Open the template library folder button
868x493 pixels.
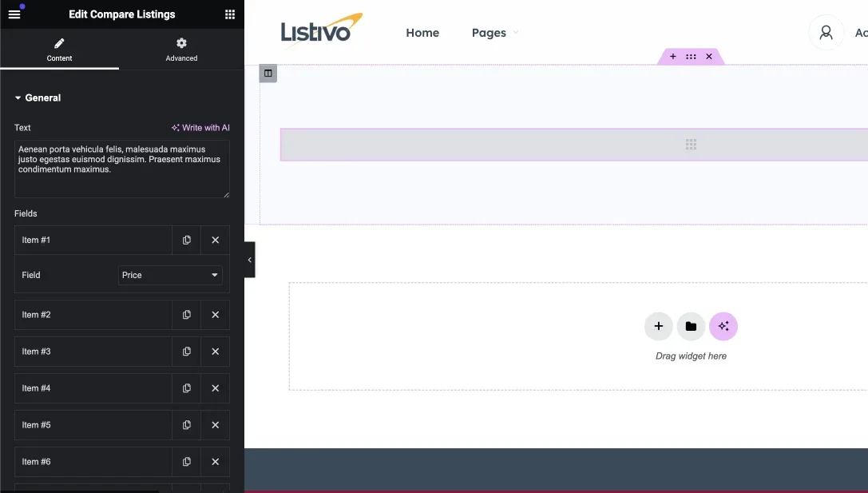691,326
